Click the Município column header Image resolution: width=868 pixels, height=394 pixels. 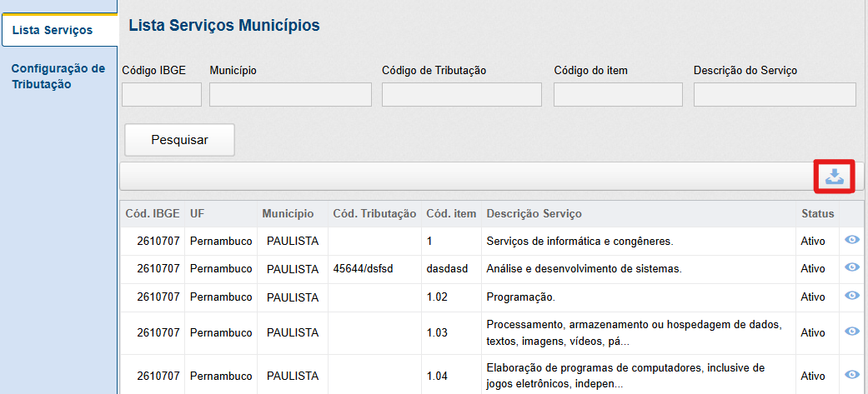[288, 214]
